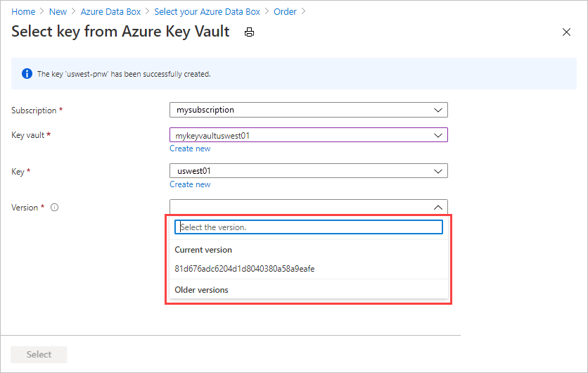Navigate to New breadcrumb
This screenshot has height=373, width=588.
coord(58,12)
